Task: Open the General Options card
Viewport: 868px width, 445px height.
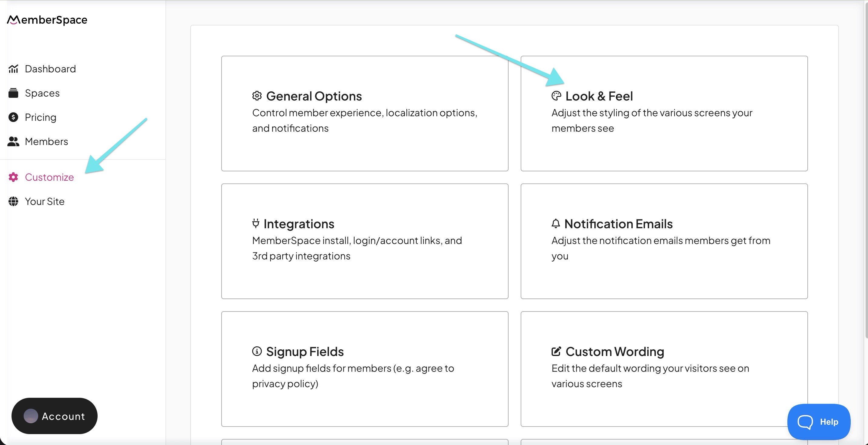Action: (365, 114)
